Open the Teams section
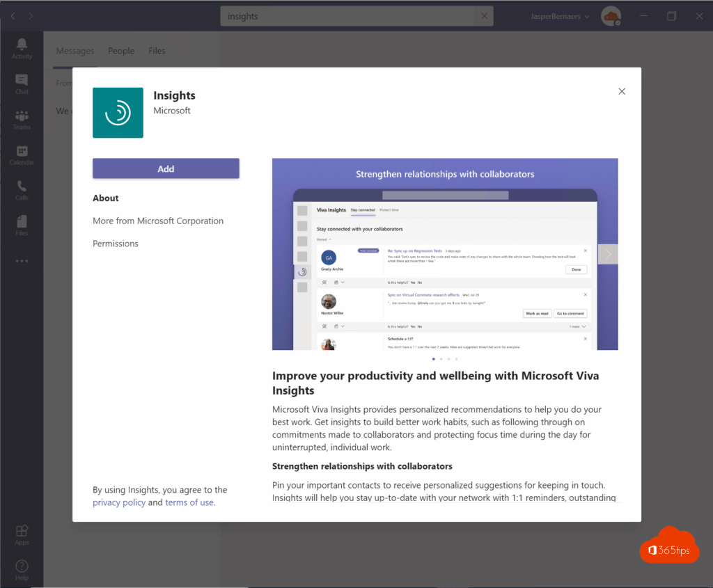The image size is (713, 588). click(21, 118)
